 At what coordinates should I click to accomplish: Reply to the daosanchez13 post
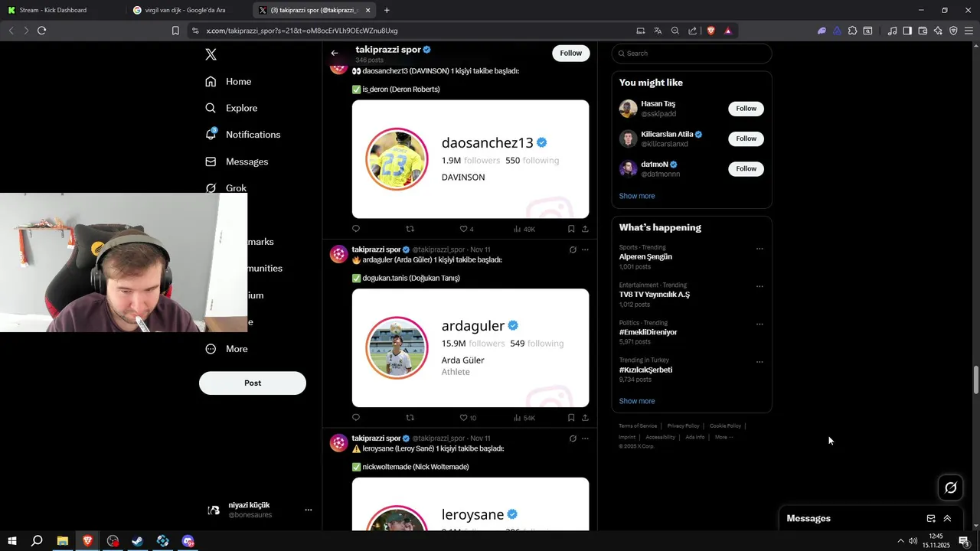coord(356,229)
